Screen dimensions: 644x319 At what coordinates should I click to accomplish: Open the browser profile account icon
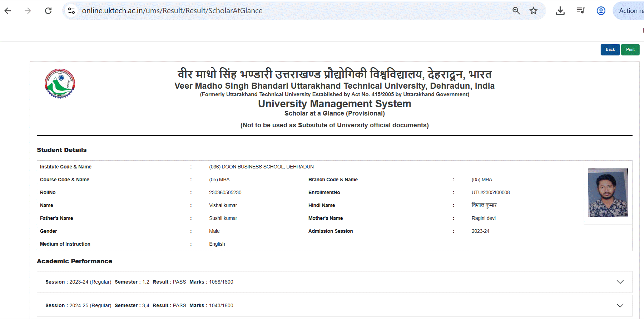tap(601, 11)
